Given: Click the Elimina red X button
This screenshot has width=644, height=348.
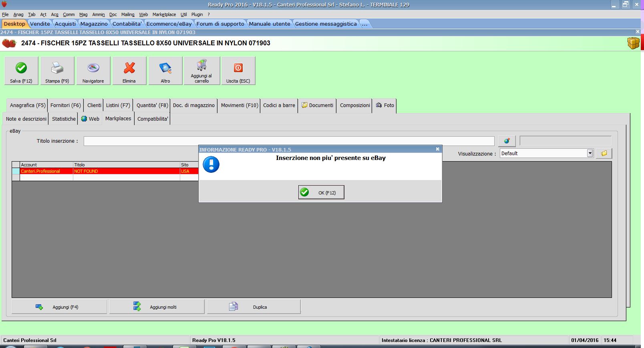Looking at the screenshot, I should tap(129, 71).
